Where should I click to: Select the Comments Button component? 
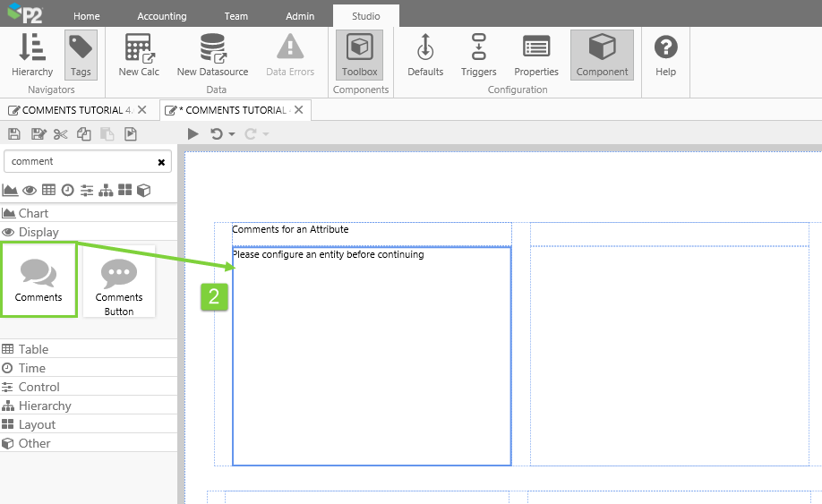[119, 282]
